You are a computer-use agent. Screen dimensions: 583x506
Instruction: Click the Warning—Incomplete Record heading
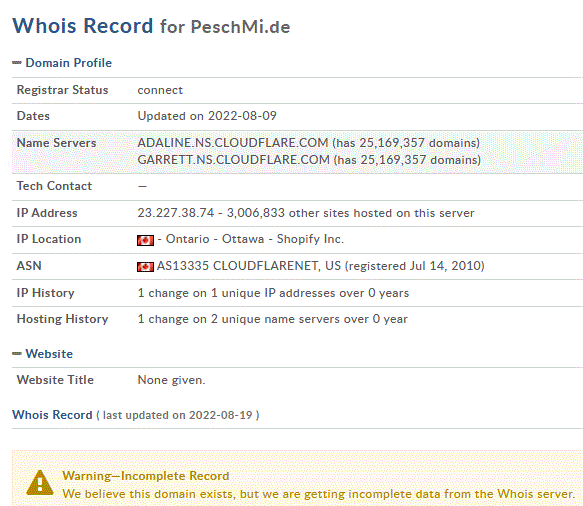[145, 476]
